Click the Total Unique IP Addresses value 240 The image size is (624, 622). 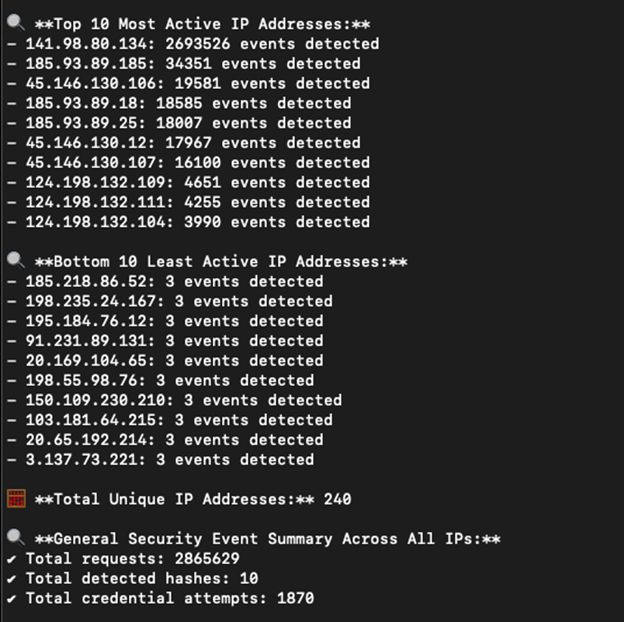pos(337,499)
